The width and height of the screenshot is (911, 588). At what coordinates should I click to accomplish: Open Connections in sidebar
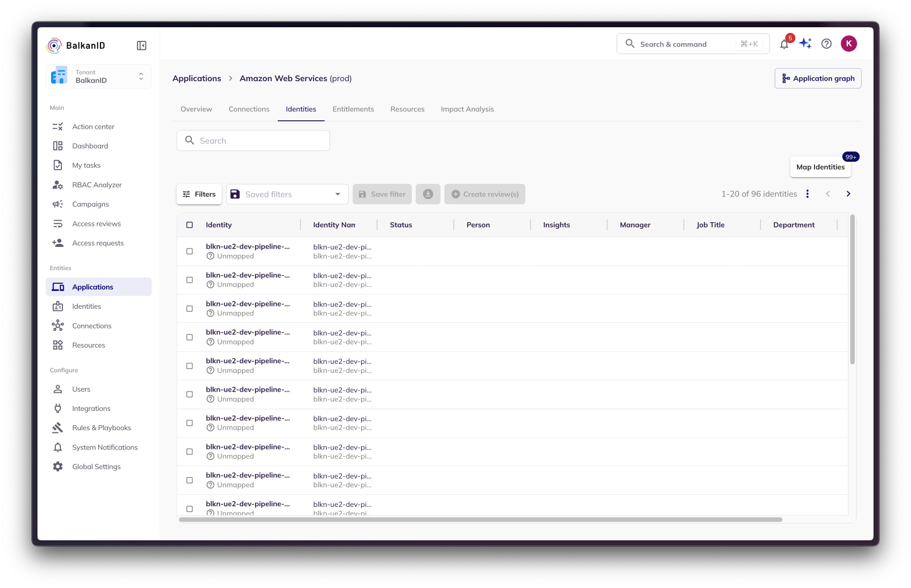pyautogui.click(x=98, y=326)
